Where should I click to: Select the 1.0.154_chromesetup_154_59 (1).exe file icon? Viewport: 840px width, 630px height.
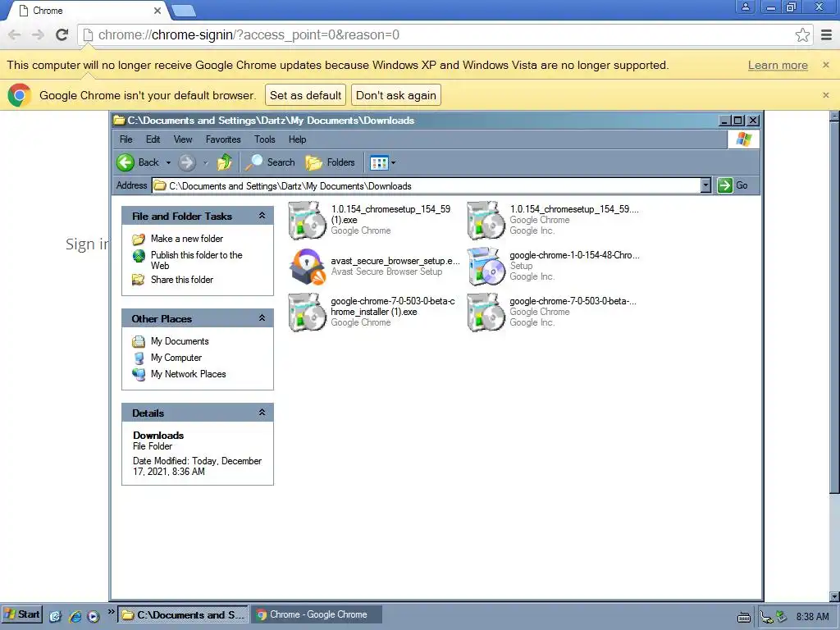pyautogui.click(x=307, y=220)
